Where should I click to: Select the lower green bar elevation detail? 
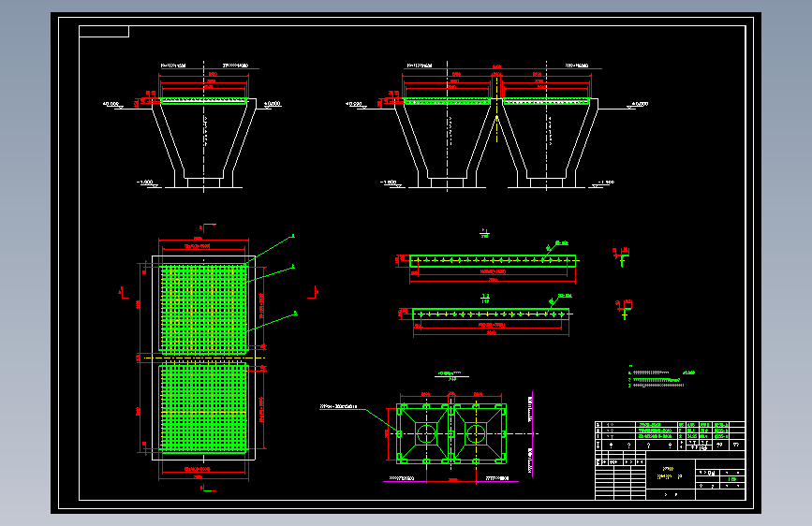point(491,314)
